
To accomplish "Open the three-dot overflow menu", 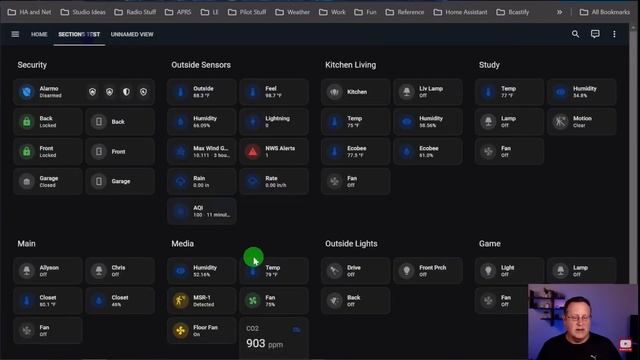I will (x=614, y=34).
